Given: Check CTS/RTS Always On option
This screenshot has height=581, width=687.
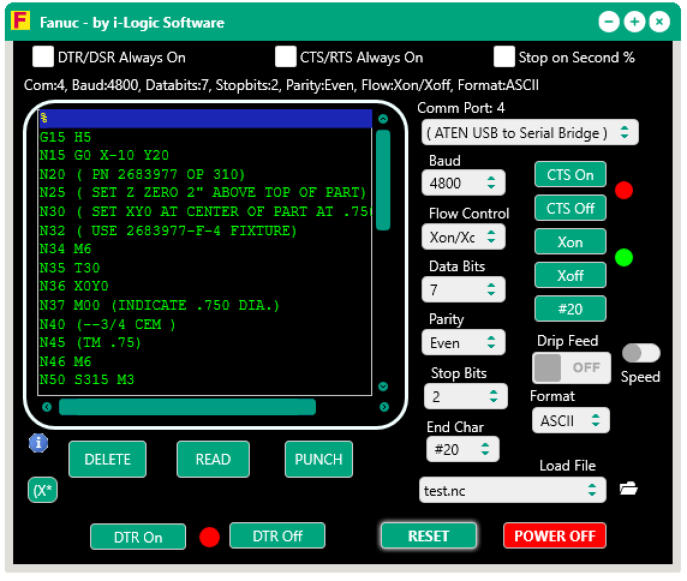Looking at the screenshot, I should [x=286, y=57].
